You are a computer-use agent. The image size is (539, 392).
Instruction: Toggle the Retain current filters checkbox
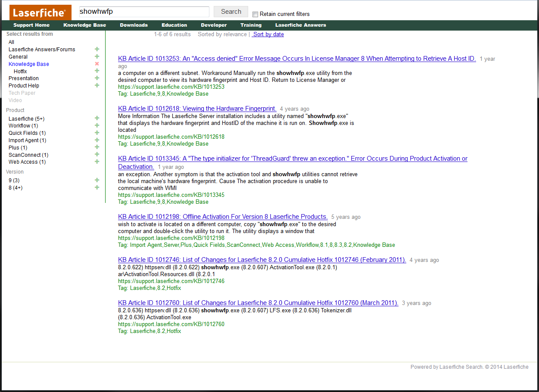pos(255,14)
